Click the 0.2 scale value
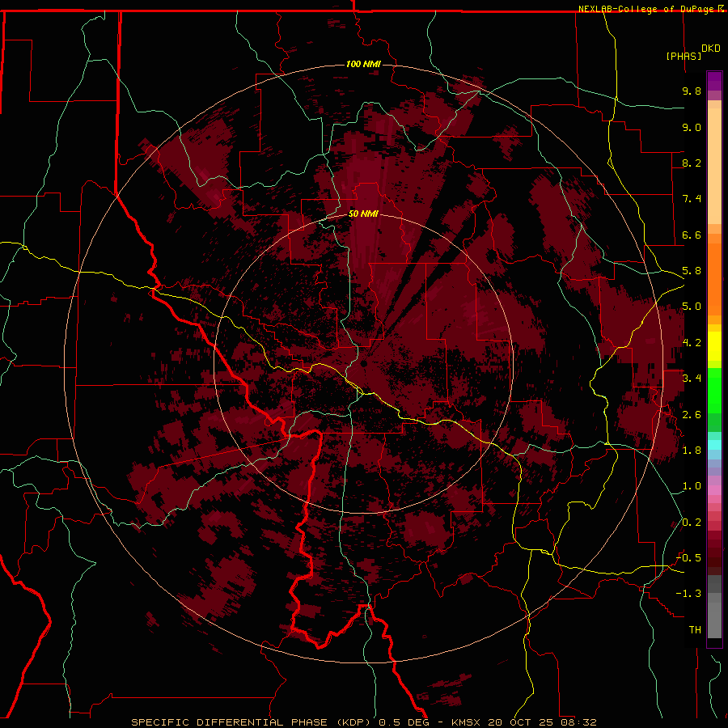Image resolution: width=728 pixels, height=728 pixels. 692,523
